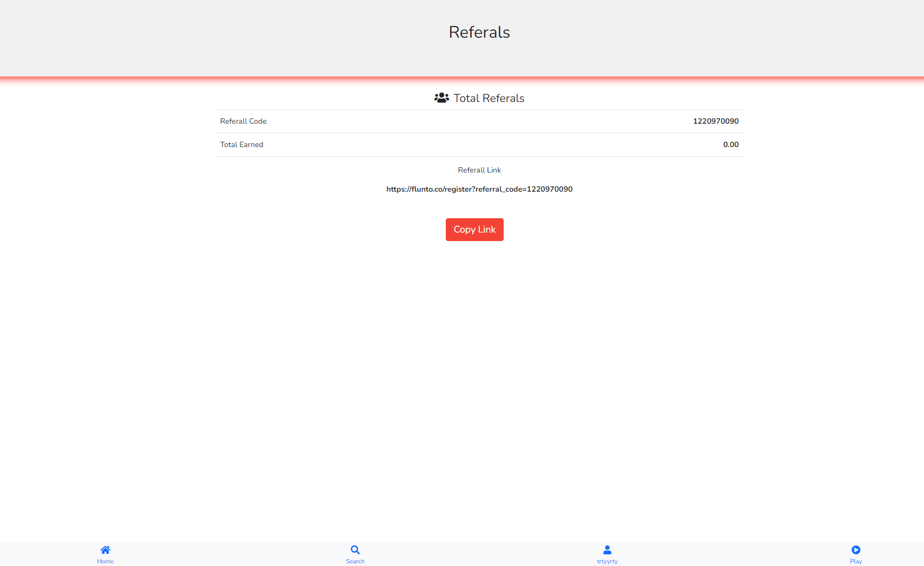
Task: Open the Home navigation tab
Action: point(105,555)
